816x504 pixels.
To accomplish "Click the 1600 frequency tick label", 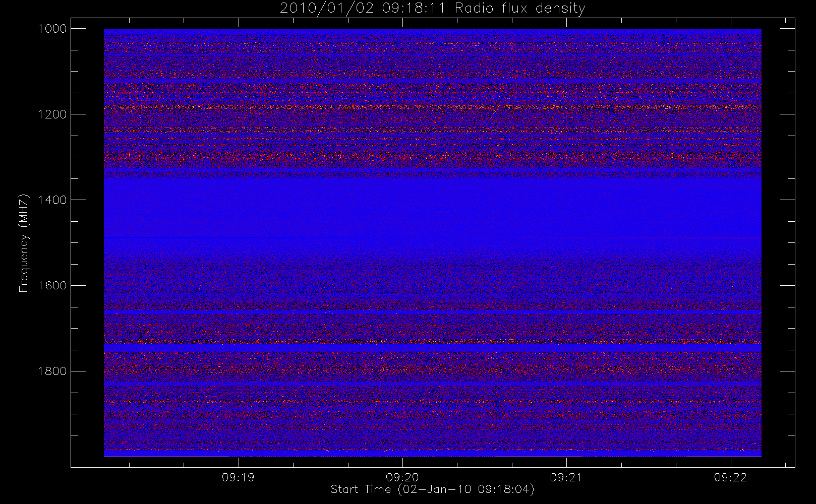I will [x=52, y=286].
